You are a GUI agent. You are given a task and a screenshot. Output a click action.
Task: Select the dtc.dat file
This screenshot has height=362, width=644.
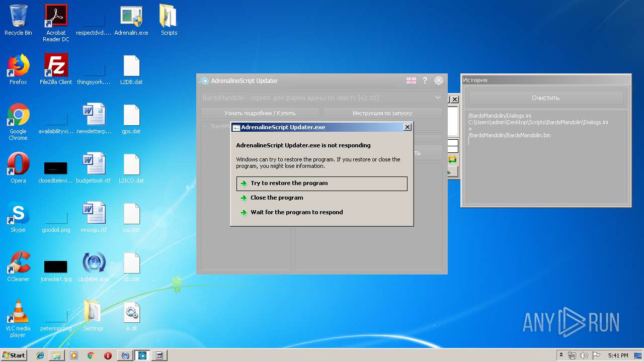tap(131, 266)
